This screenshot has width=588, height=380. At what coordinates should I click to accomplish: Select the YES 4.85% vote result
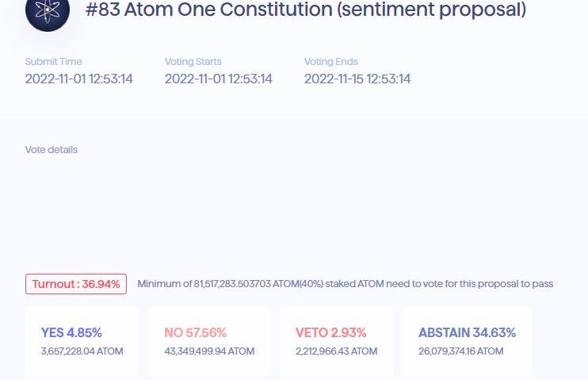click(71, 332)
